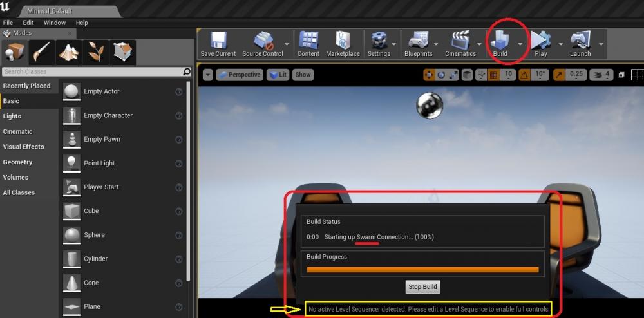The image size is (644, 318).
Task: Select the translate gizmo icon
Action: 429,75
